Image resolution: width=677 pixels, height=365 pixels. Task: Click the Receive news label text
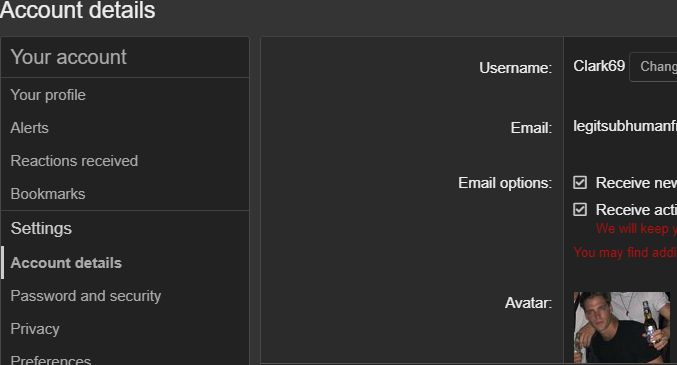click(636, 183)
